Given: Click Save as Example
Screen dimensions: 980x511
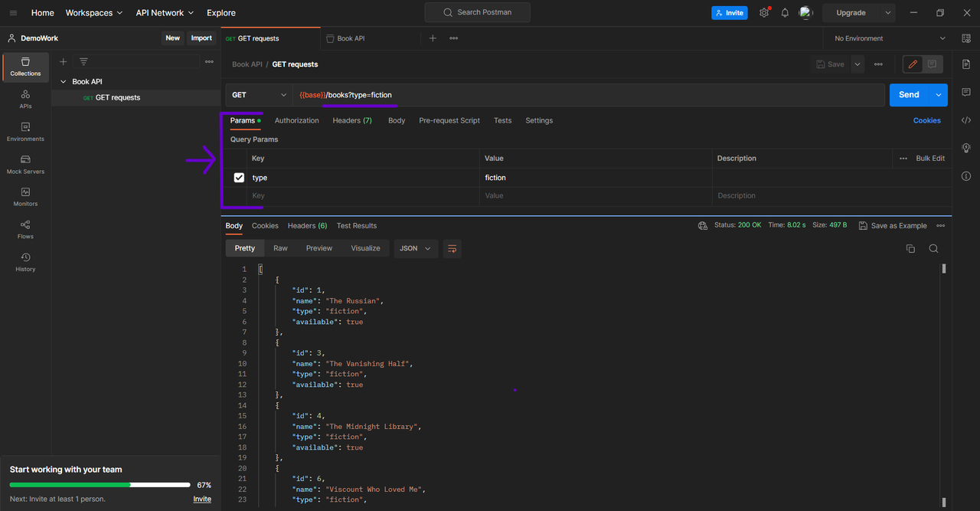Looking at the screenshot, I should [x=893, y=226].
